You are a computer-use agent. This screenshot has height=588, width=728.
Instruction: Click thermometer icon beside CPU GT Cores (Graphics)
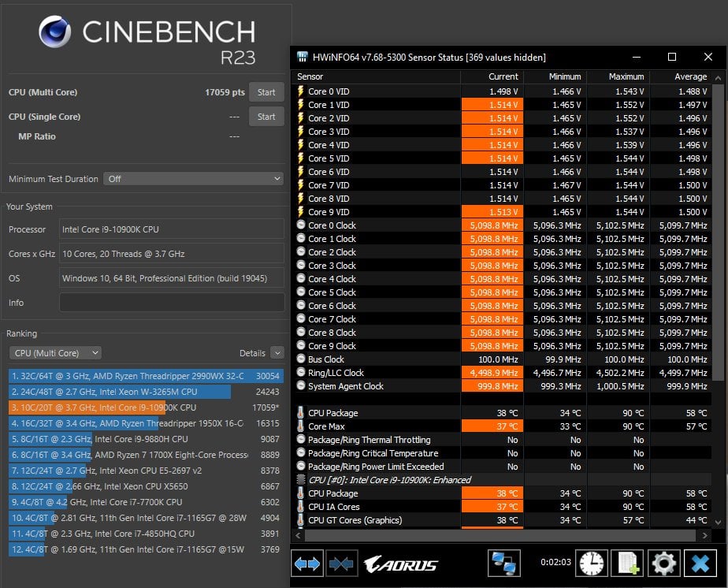[301, 519]
